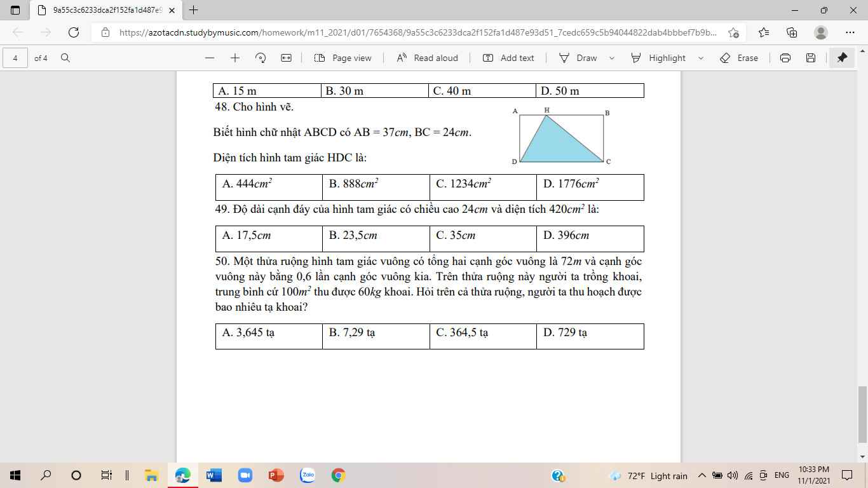Open Edge Settings and more menu
The width and height of the screenshot is (868, 488).
point(850,32)
